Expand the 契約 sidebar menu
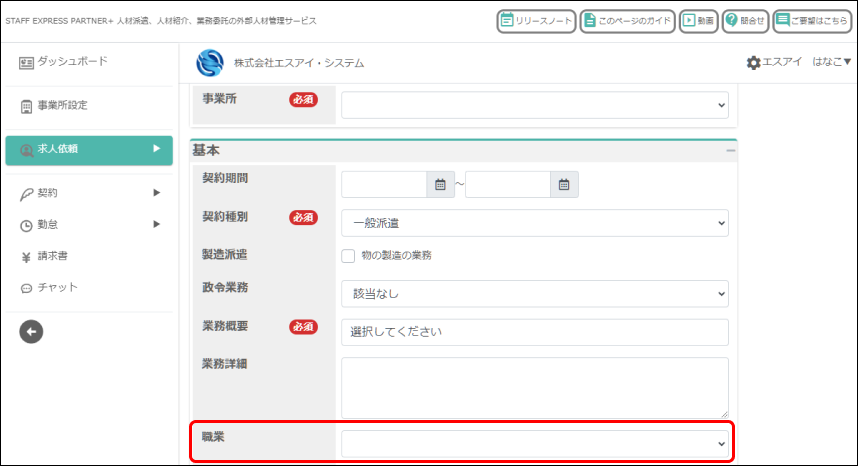858x466 pixels. pyautogui.click(x=89, y=193)
